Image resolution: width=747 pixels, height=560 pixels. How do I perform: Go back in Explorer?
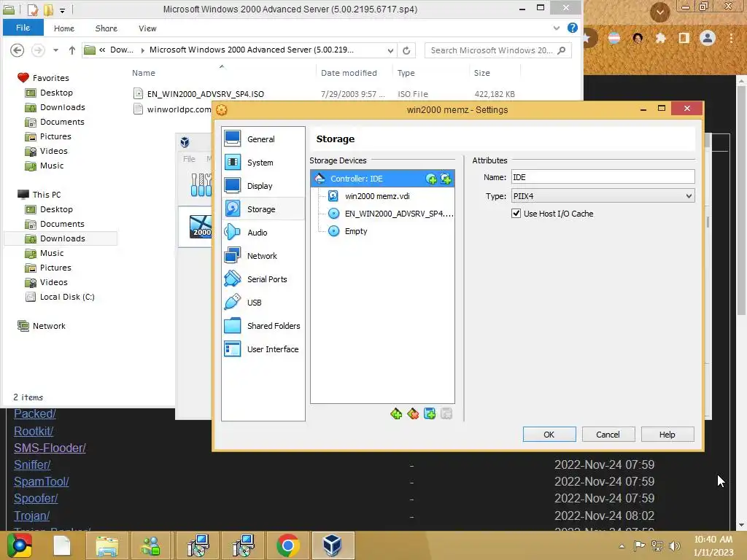coord(18,50)
